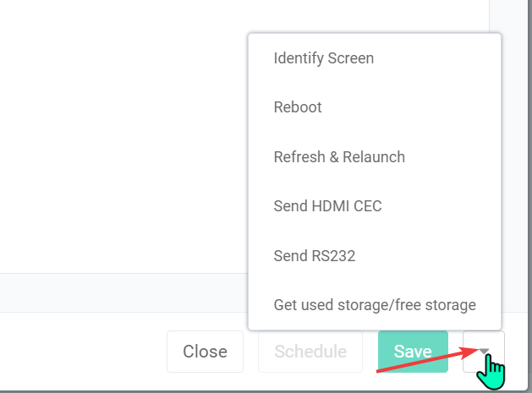Toggle the dropdown triangle button
This screenshot has height=393, width=532.
pyautogui.click(x=484, y=352)
